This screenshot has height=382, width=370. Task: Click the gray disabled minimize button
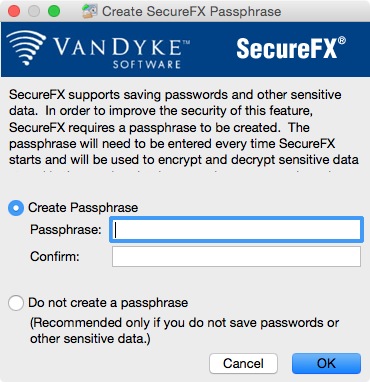(34, 11)
